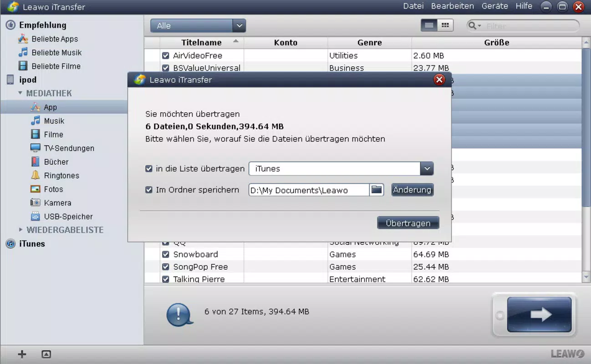The width and height of the screenshot is (591, 364).
Task: Open the Datei menu
Action: point(413,6)
